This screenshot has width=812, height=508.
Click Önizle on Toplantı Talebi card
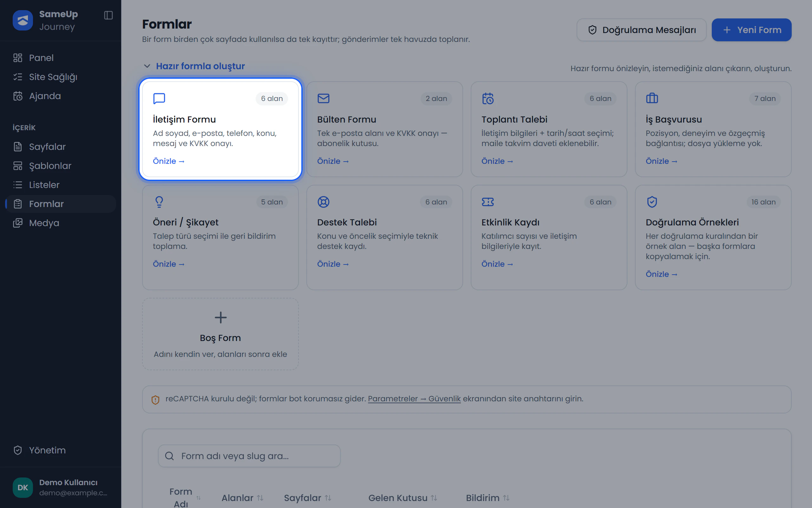point(497,161)
